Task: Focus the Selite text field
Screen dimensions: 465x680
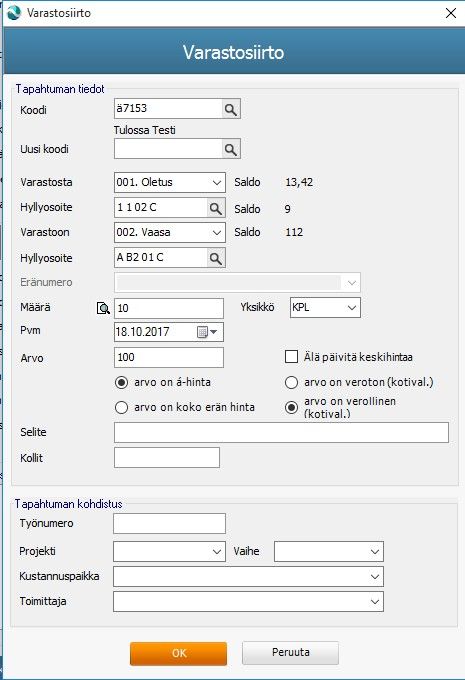Action: click(x=281, y=432)
